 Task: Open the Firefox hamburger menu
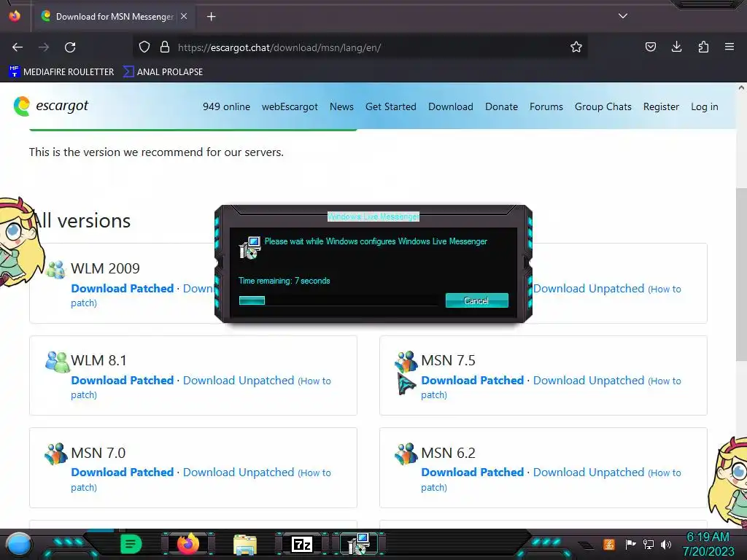(x=729, y=47)
